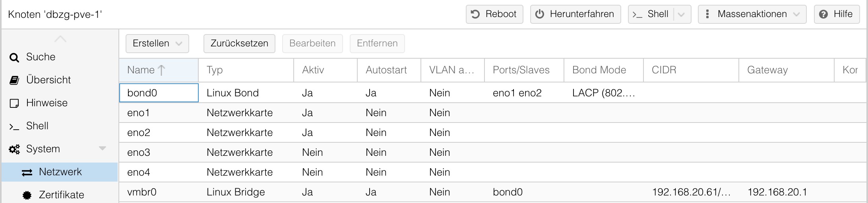The height and width of the screenshot is (203, 868).
Task: Collapse sidebar with the up chevron
Action: pyautogui.click(x=60, y=39)
